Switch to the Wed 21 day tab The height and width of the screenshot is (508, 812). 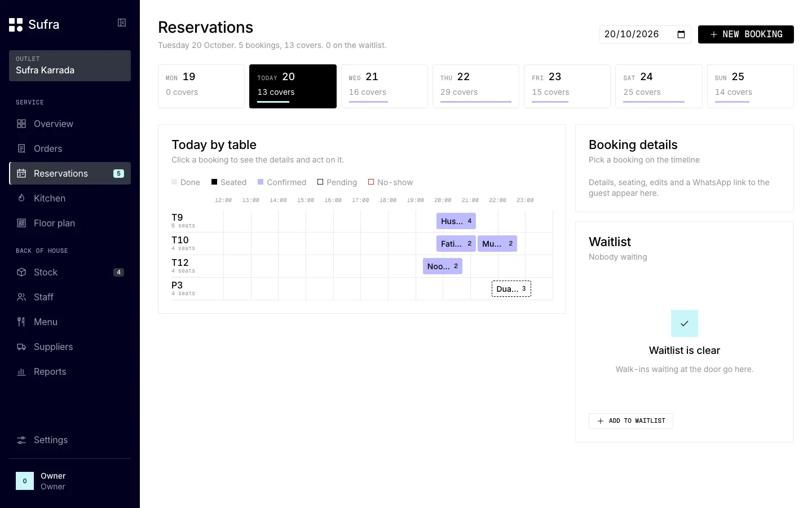pyautogui.click(x=385, y=86)
